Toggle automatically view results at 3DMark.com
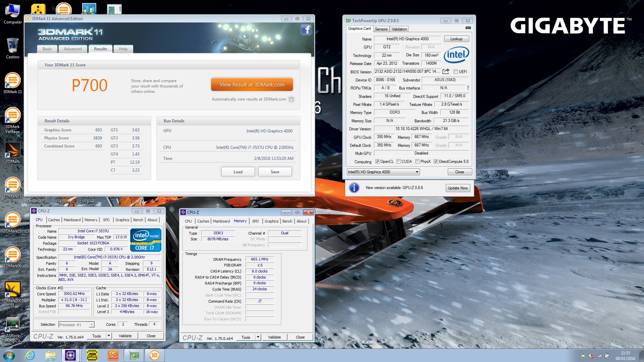644x362 pixels. [x=291, y=99]
